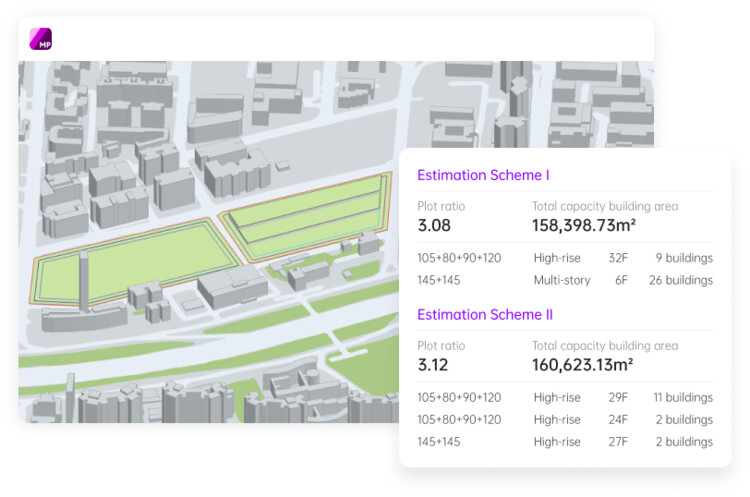This screenshot has height=497, width=750.
Task: Click the purple MP logo icon
Action: [x=41, y=39]
